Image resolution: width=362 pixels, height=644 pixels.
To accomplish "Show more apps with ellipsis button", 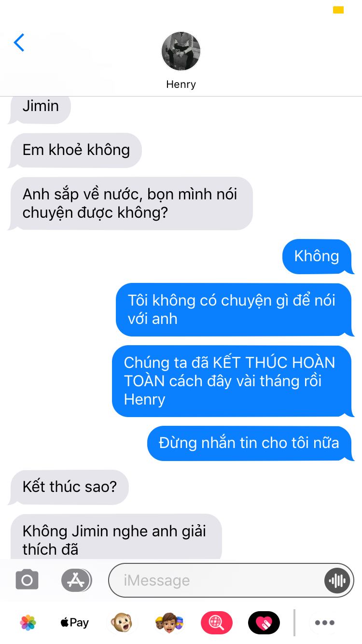I will pos(324,623).
